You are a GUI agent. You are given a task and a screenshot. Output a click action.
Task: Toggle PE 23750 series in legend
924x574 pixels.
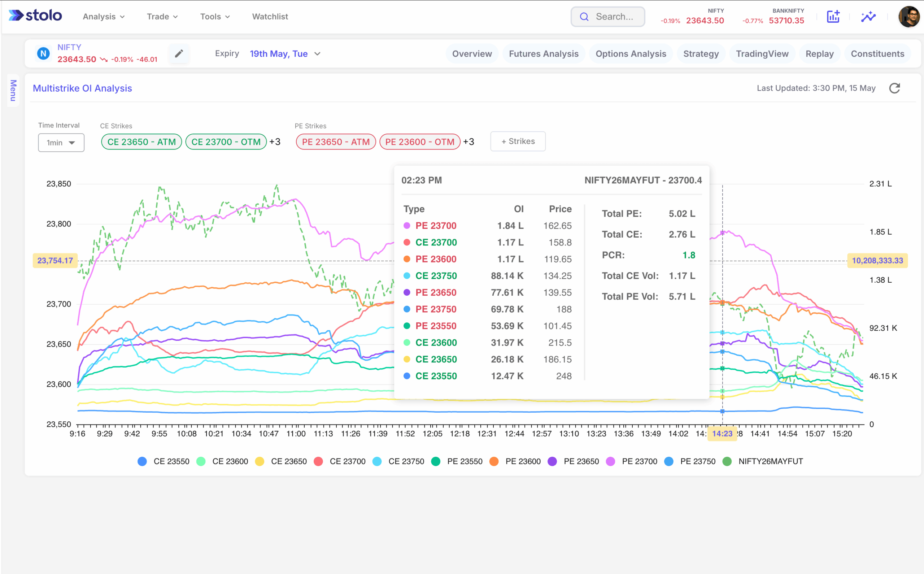pos(690,461)
